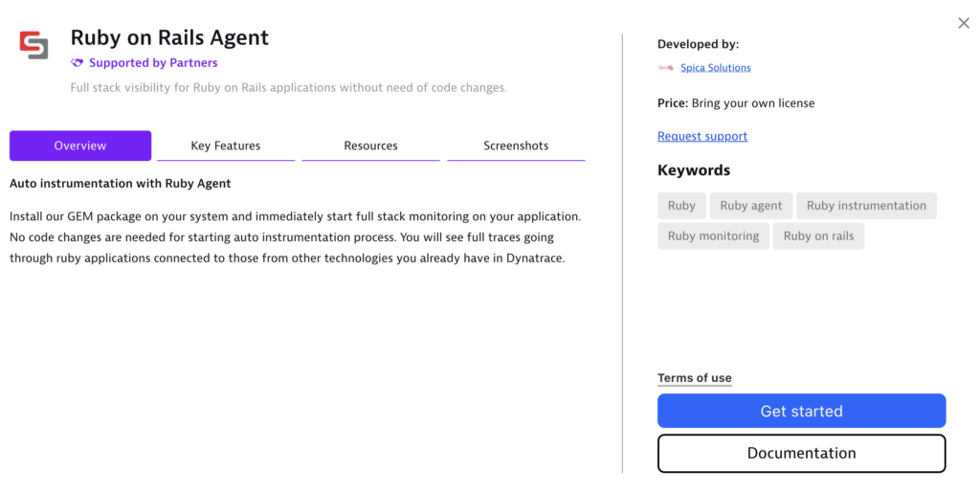This screenshot has height=493, width=980.
Task: Switch to the Key Features tab
Action: 226,146
